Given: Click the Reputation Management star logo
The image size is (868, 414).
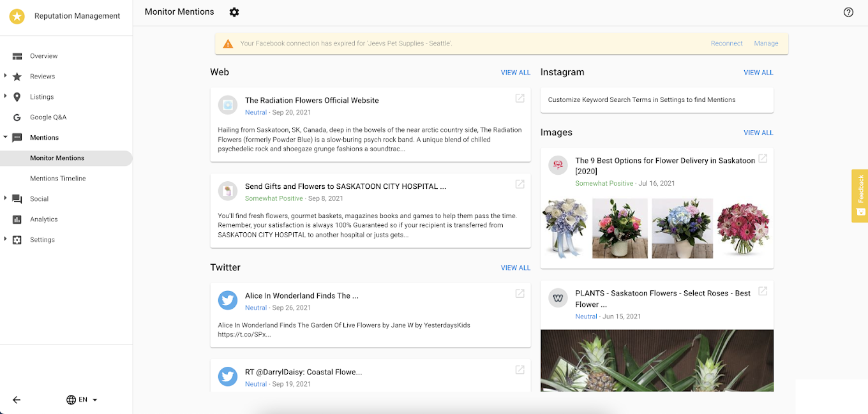Looking at the screenshot, I should (17, 16).
